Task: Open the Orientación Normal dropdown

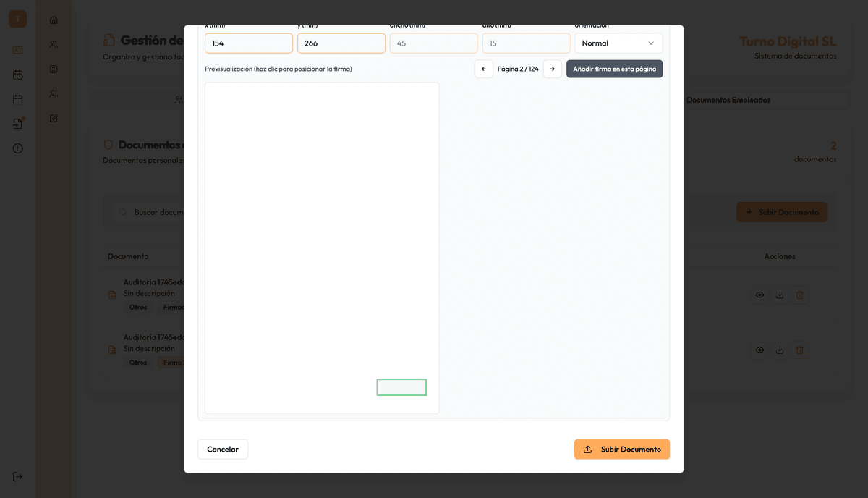Action: click(618, 43)
